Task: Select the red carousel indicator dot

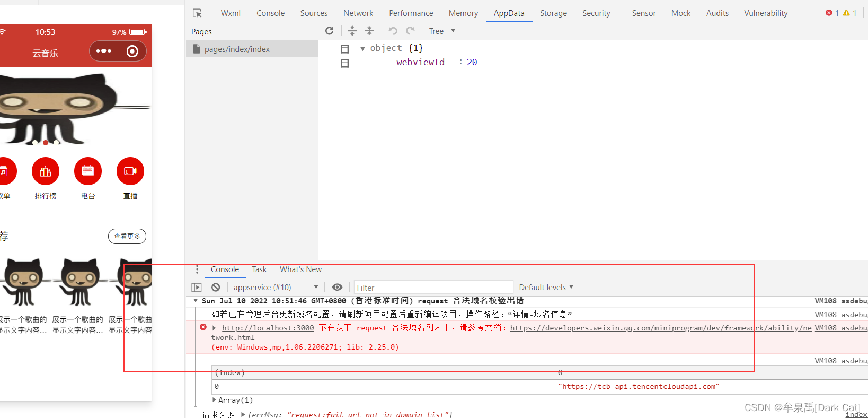Action: click(x=46, y=142)
